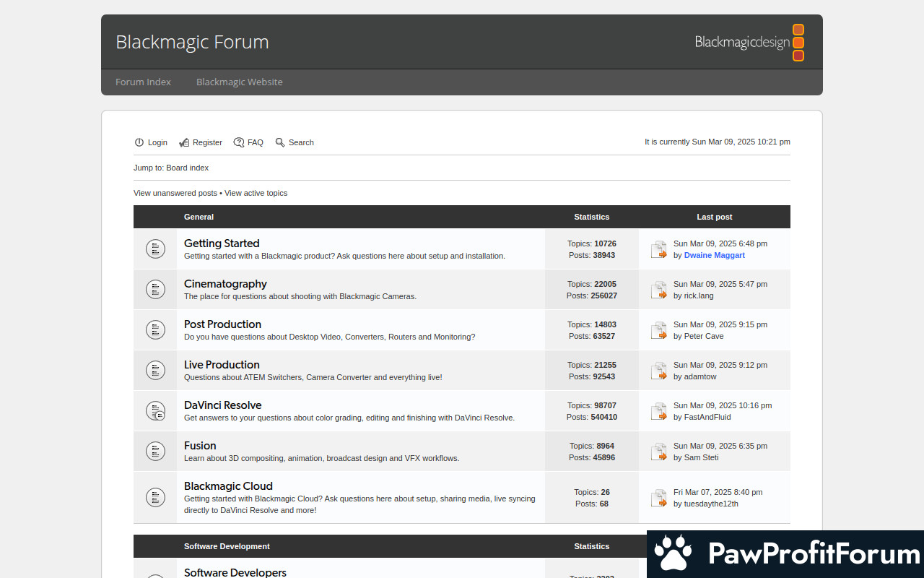924x578 pixels.
Task: Open the Register link
Action: click(207, 142)
